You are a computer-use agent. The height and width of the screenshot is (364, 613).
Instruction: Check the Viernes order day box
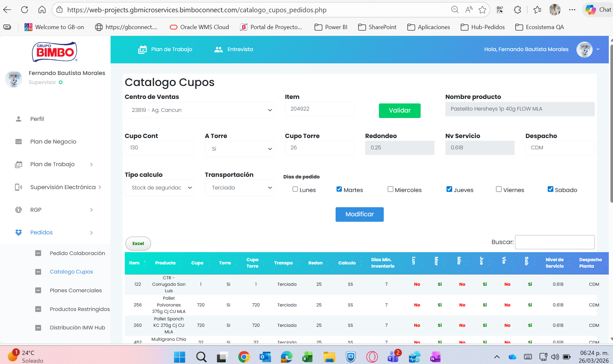(x=499, y=189)
